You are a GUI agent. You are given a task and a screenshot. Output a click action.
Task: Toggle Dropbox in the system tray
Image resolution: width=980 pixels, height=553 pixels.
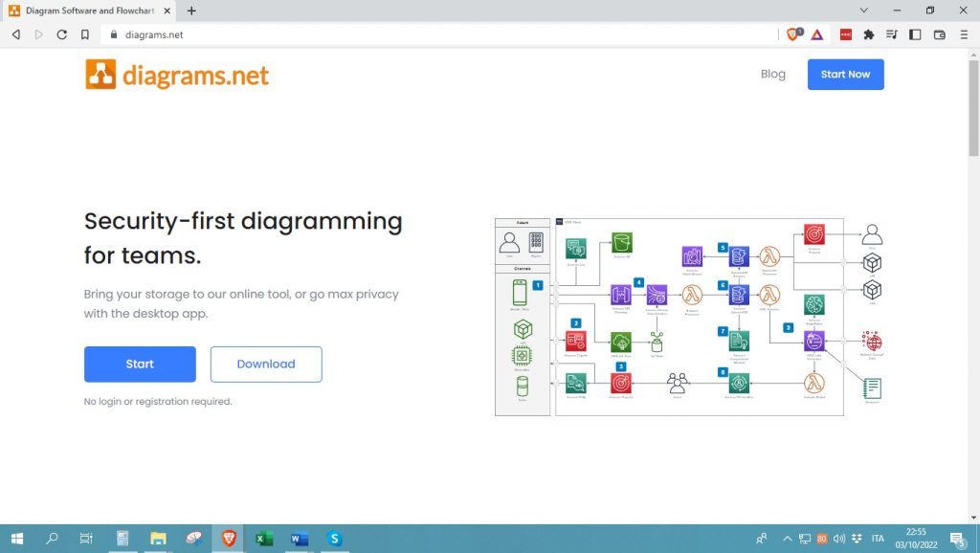856,538
